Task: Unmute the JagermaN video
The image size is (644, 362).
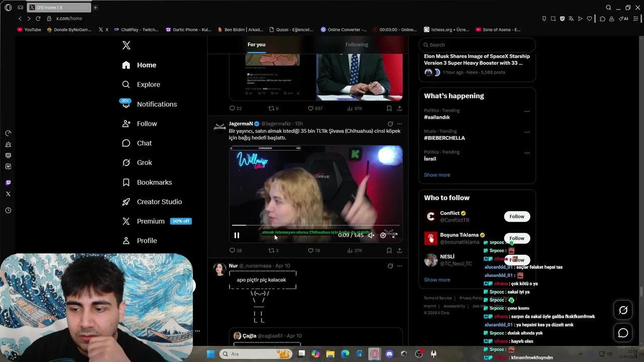Action: (x=371, y=235)
